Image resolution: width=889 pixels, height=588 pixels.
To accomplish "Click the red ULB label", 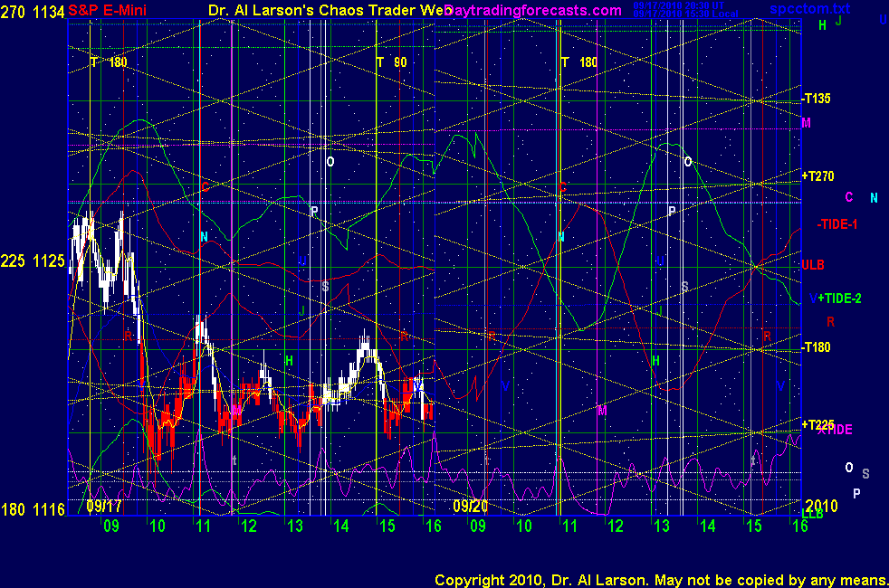I will [x=812, y=264].
